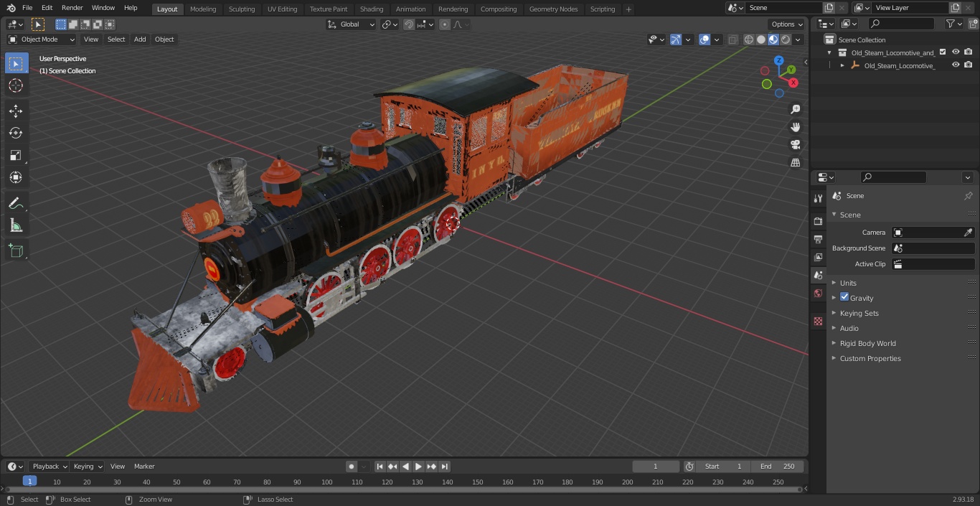980x506 pixels.
Task: Open Global transform orientation dropdown
Action: (x=352, y=24)
